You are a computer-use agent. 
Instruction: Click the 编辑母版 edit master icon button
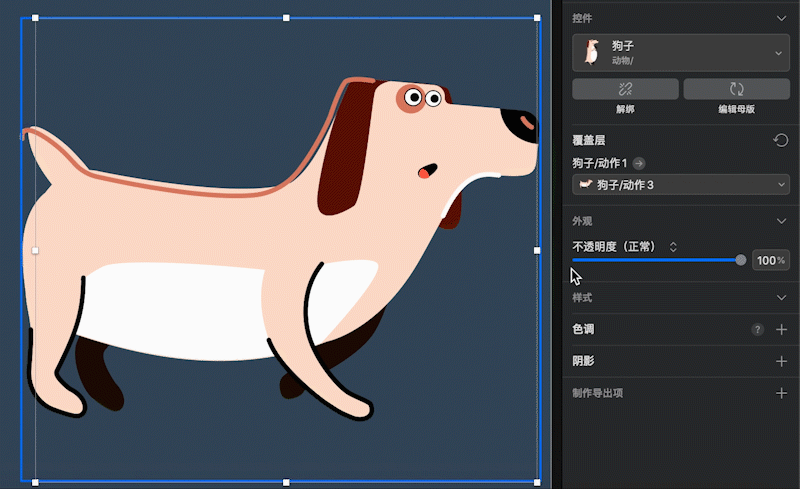pyautogui.click(x=736, y=89)
